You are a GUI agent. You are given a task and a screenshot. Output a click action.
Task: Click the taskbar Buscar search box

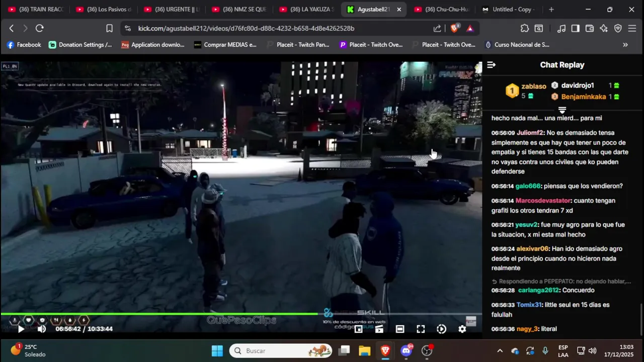tap(281, 351)
